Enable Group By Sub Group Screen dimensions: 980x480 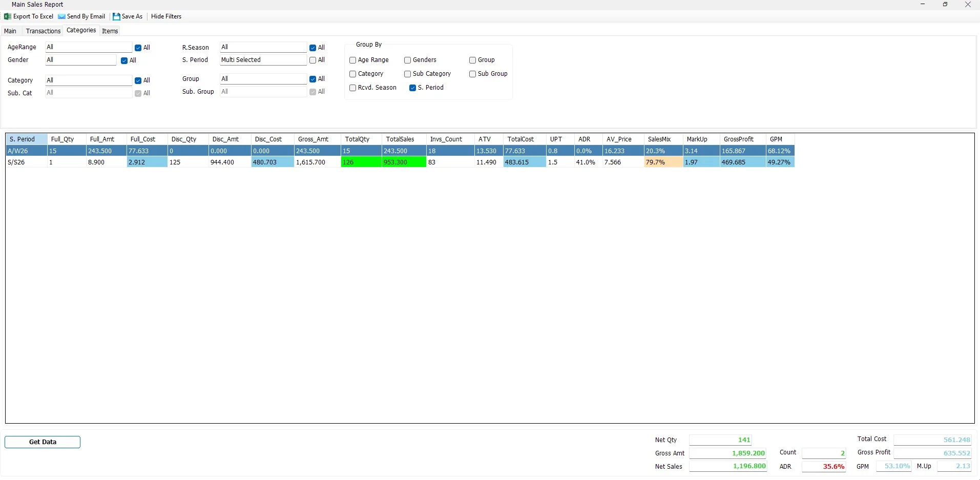472,74
